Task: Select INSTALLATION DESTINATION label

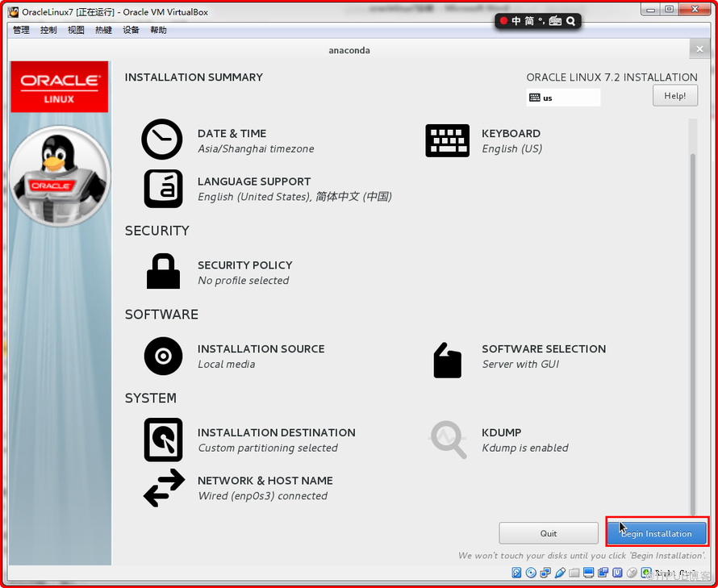Action: pos(277,433)
